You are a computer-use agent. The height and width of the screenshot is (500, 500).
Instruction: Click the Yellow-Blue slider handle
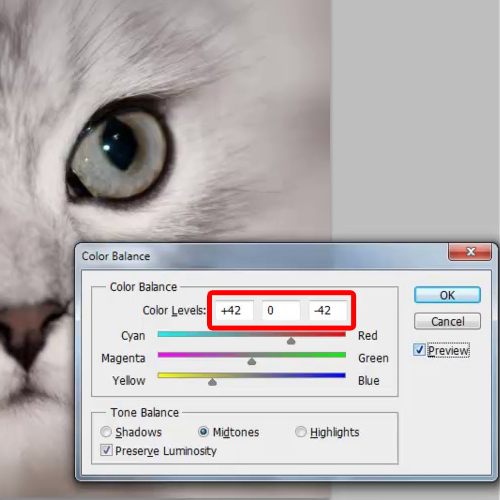click(x=212, y=382)
